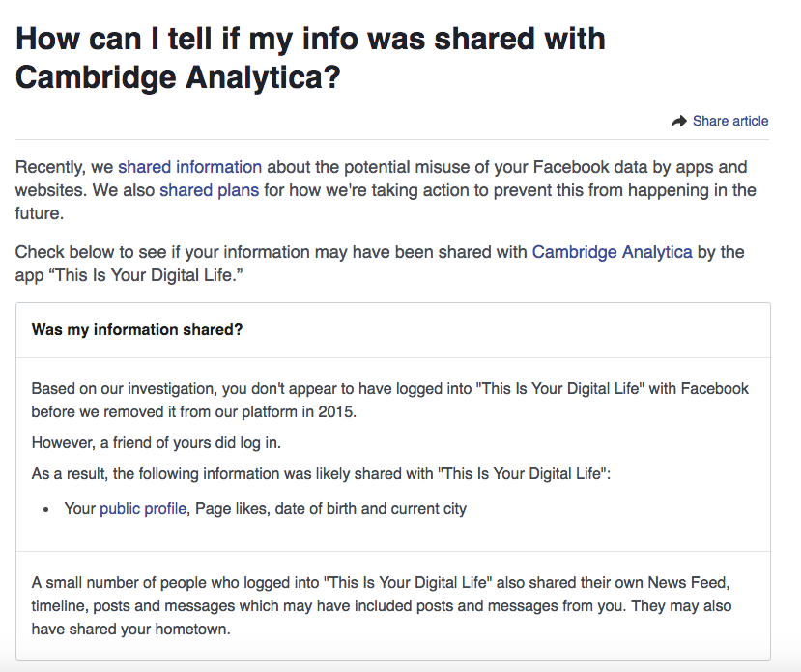
Task: Open the Cambridge Analytica link in paragraph
Action: tap(612, 252)
